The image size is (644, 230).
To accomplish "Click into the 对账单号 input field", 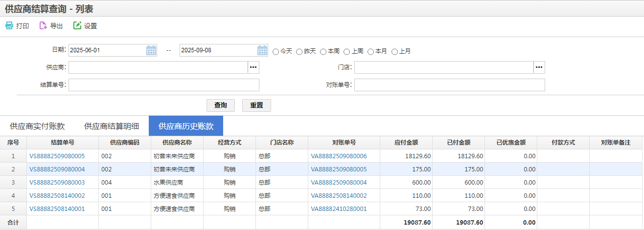I will pyautogui.click(x=450, y=85).
